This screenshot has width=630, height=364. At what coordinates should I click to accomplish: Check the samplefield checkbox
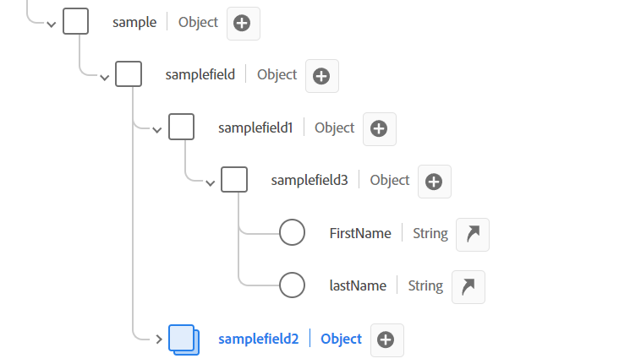click(x=129, y=73)
